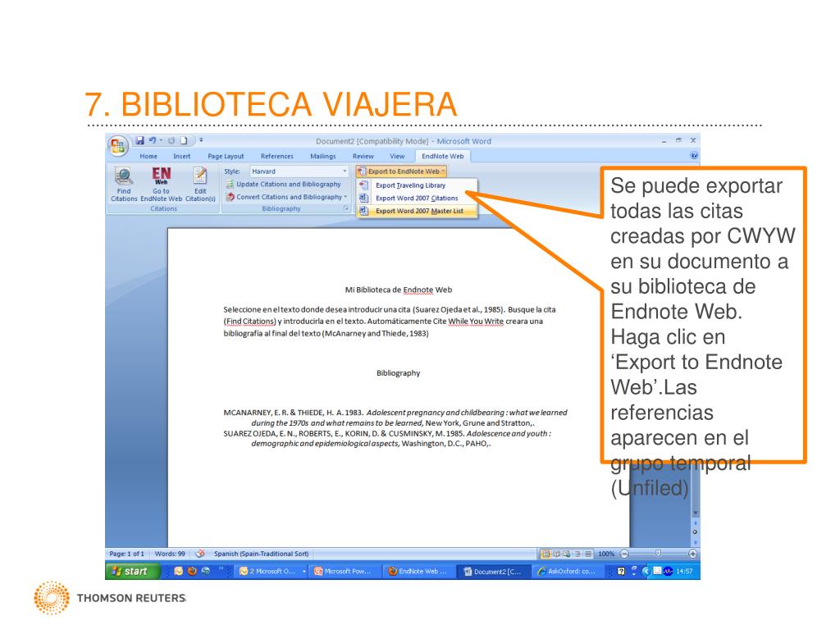This screenshot has height=630, width=840.
Task: Switch to the Home ribbon tab
Action: click(x=148, y=157)
